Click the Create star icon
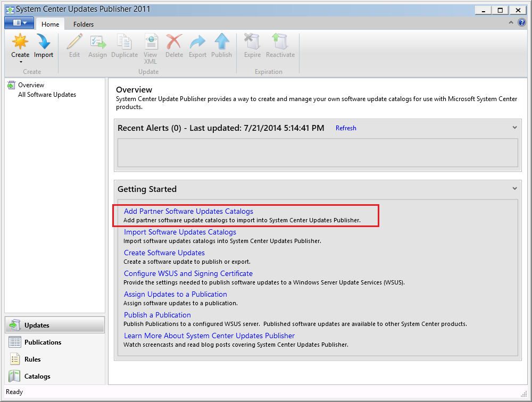The height and width of the screenshot is (402, 532). (x=20, y=41)
